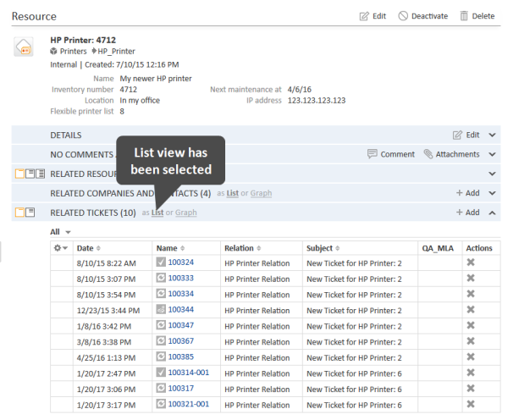Open table gear settings menu

click(61, 248)
